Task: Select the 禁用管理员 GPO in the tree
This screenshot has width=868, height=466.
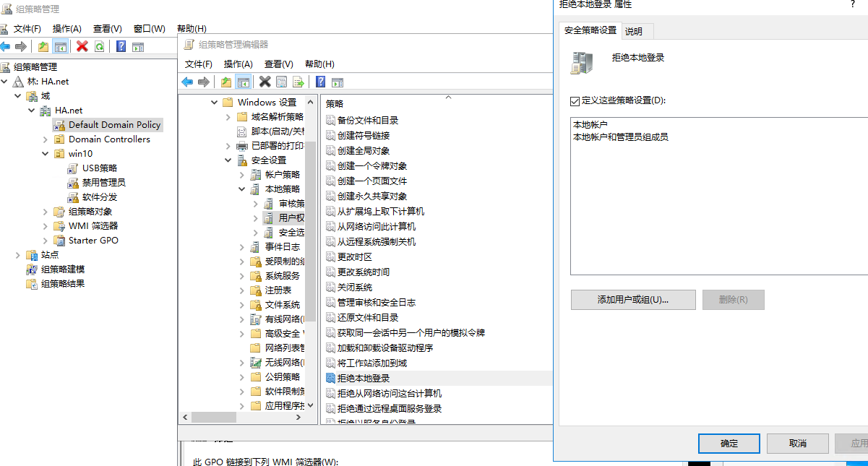Action: tap(103, 182)
